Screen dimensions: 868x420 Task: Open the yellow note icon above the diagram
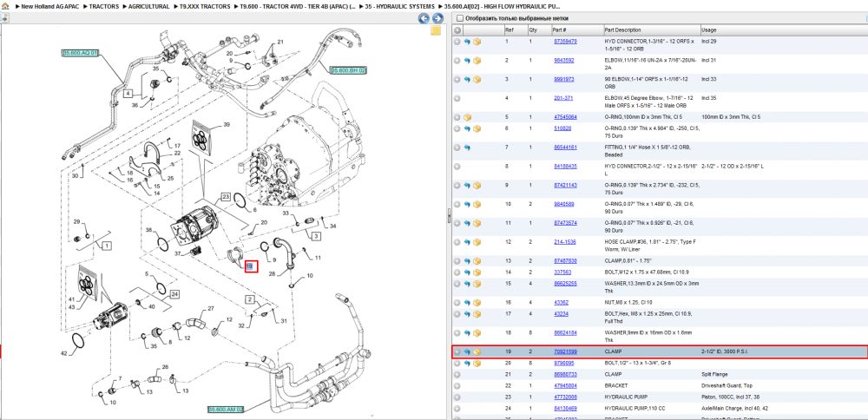pos(437,30)
